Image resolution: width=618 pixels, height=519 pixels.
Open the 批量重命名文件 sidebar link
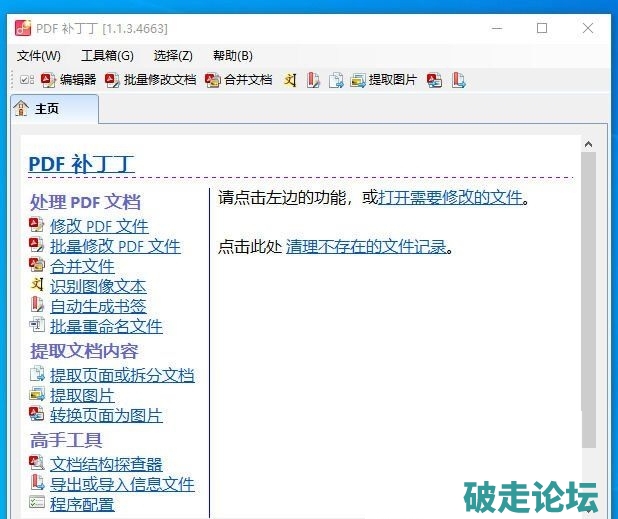(106, 326)
